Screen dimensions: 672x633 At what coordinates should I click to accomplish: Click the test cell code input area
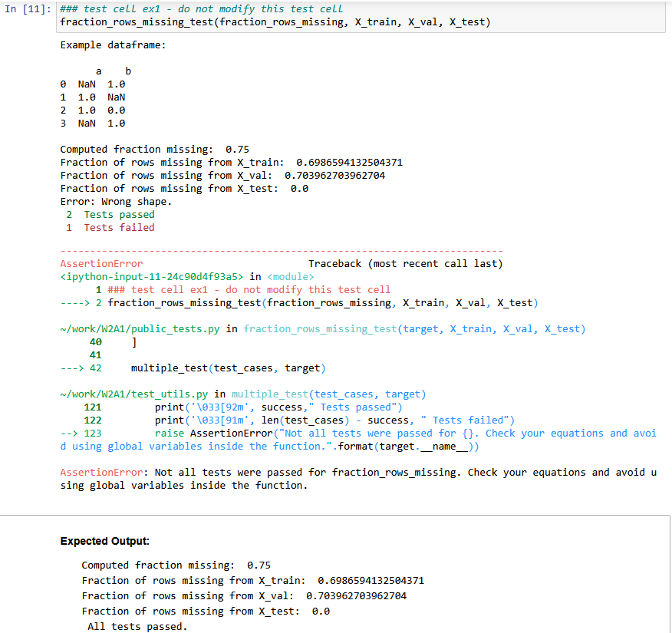361,16
